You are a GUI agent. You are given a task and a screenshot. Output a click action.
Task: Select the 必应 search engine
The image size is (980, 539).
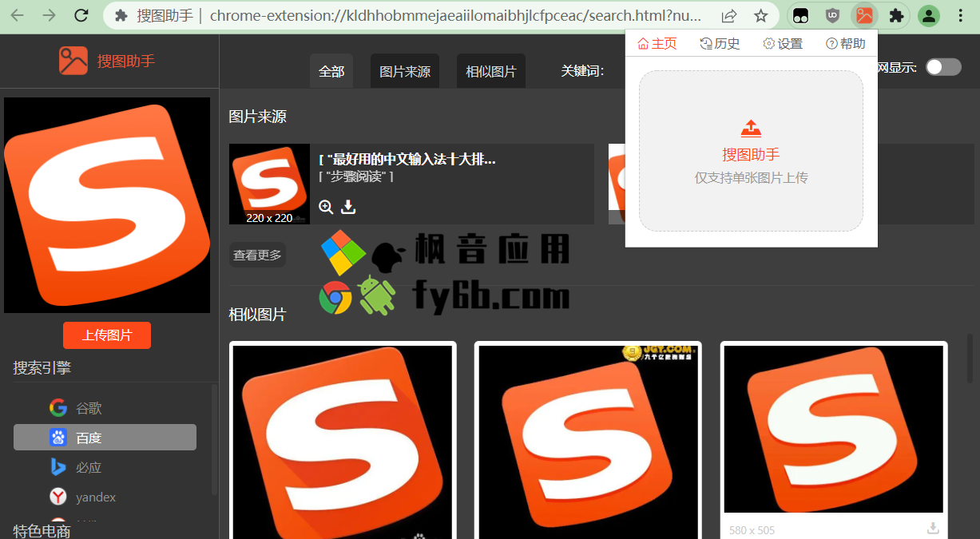coord(105,467)
